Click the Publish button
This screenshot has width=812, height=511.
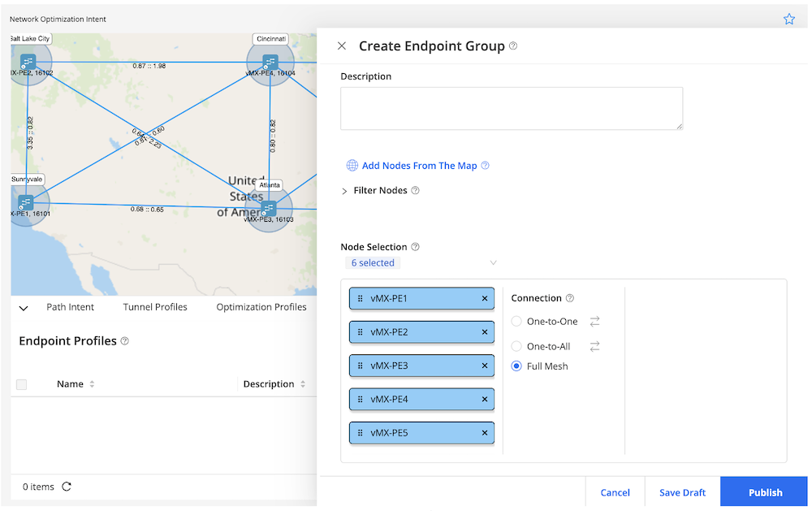click(763, 492)
